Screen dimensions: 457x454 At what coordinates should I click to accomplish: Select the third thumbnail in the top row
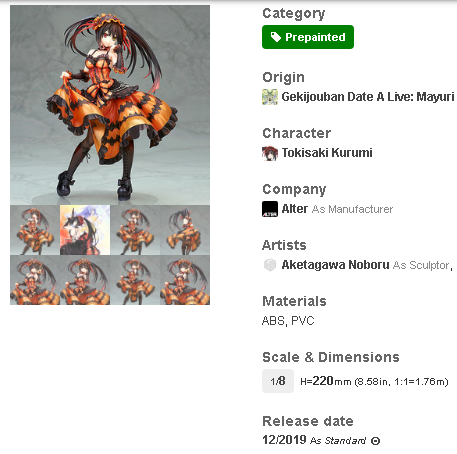135,230
